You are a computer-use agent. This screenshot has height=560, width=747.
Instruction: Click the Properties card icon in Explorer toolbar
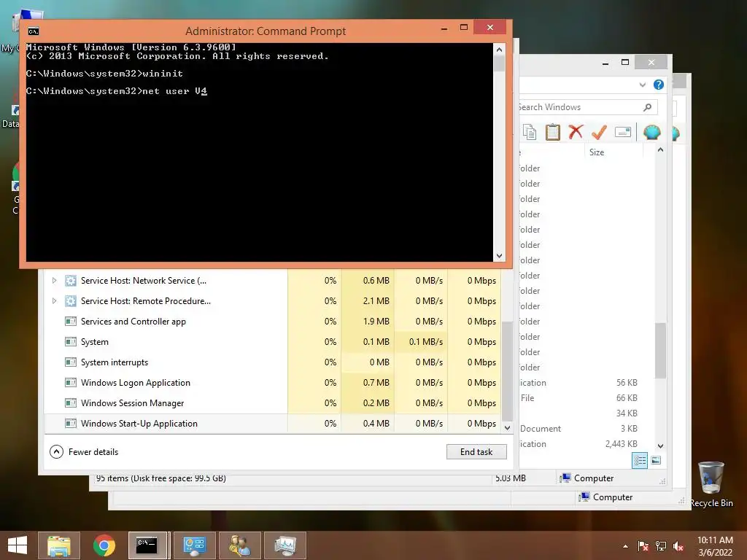click(x=623, y=132)
